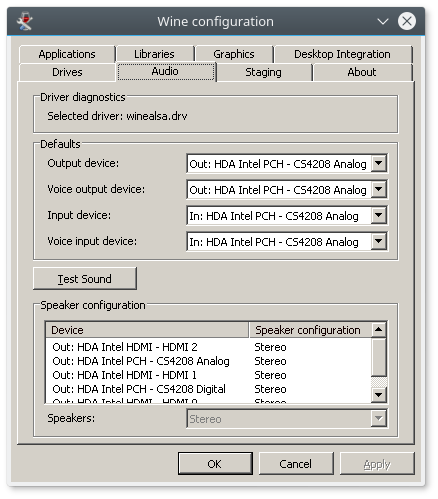Click the Input device combo box field
The width and height of the screenshot is (438, 499).
pos(287,215)
